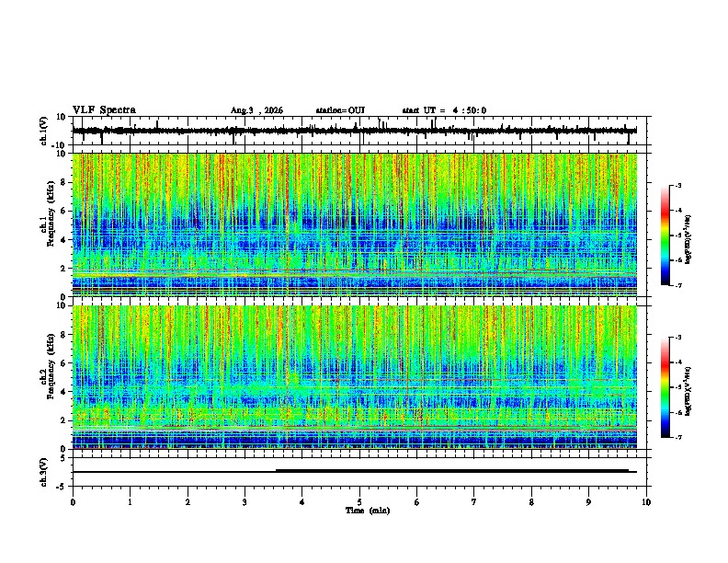This screenshot has height=563, width=728.
Task: Click the "station=OUI" header label
Action: pyautogui.click(x=340, y=110)
